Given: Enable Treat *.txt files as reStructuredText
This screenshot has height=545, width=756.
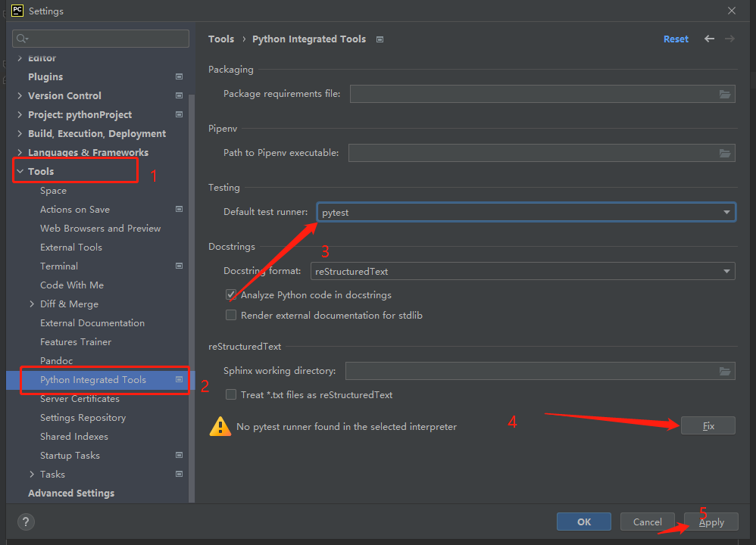Looking at the screenshot, I should coord(231,394).
